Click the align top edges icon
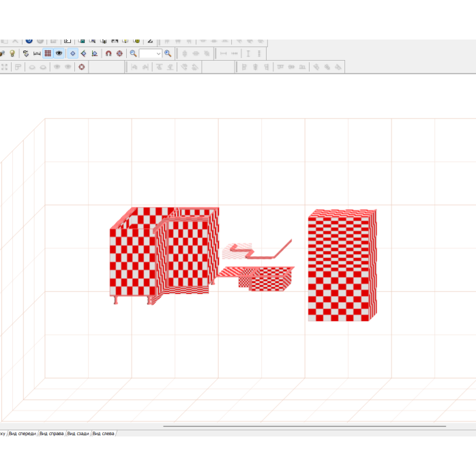Image resolution: width=476 pixels, height=476 pixels. pyautogui.click(x=280, y=67)
